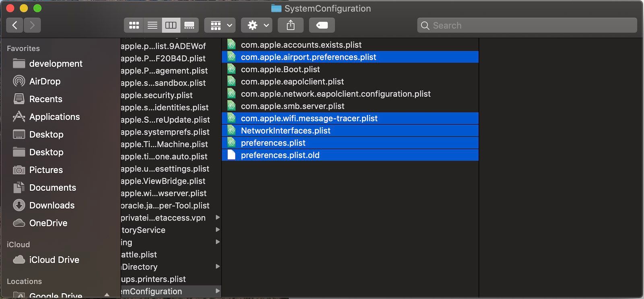
Task: Go forward with the right arrow button
Action: click(32, 25)
